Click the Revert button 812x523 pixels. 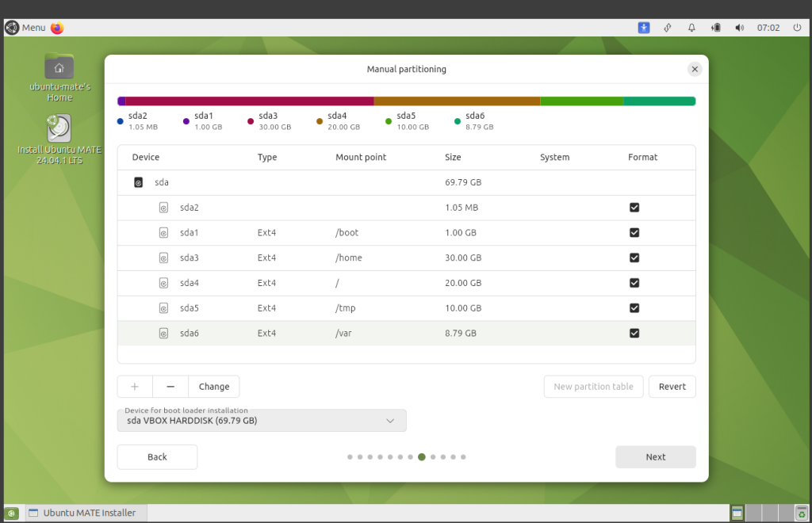[x=672, y=387]
